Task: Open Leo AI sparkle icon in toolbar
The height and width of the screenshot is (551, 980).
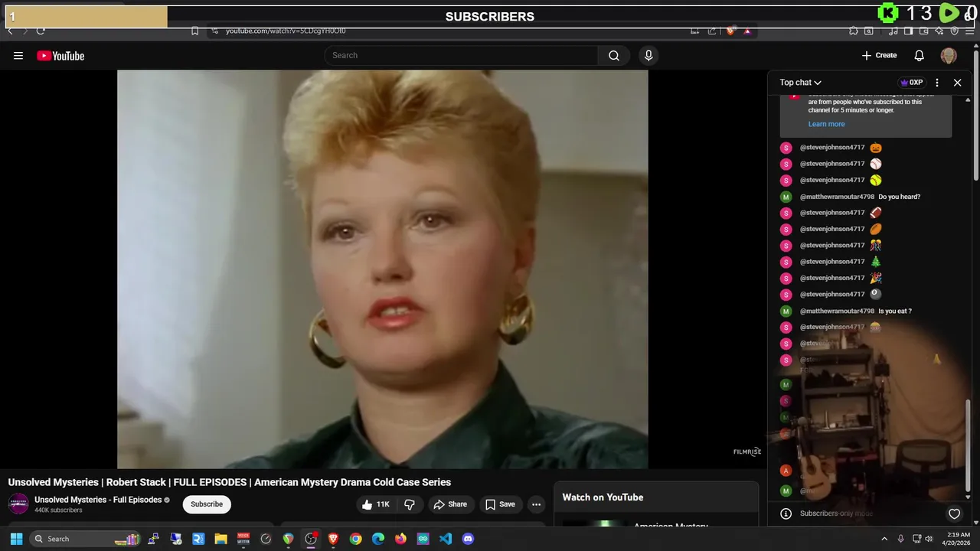Action: point(939,31)
